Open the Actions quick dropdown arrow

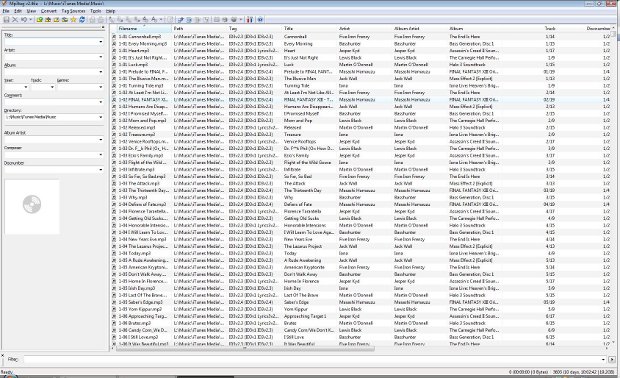pyautogui.click(x=161, y=19)
